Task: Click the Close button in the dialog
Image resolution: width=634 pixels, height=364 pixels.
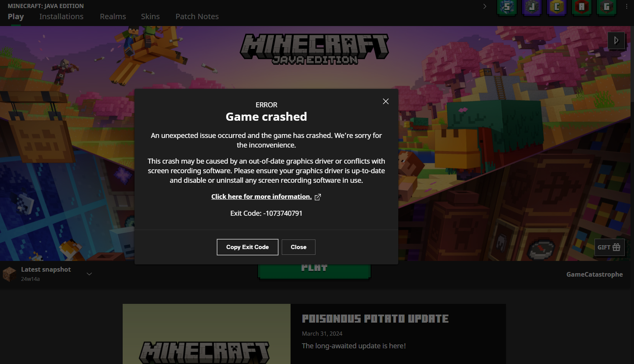Action: (x=299, y=247)
